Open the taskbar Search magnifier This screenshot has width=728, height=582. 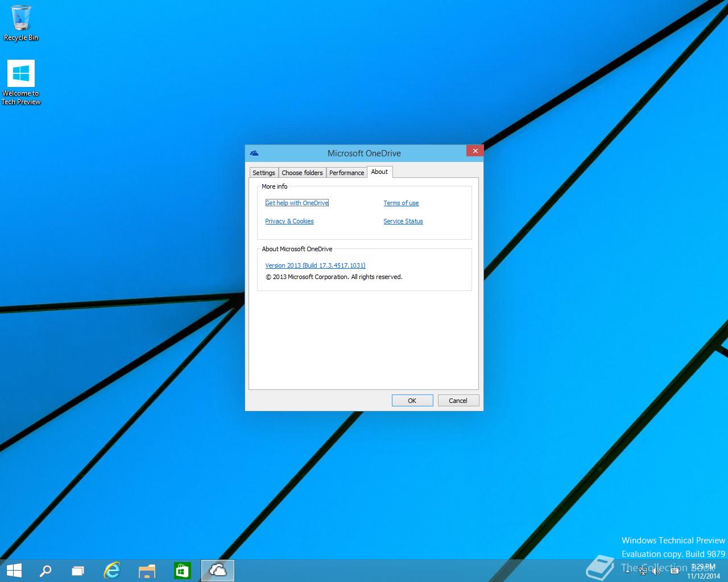(x=45, y=570)
